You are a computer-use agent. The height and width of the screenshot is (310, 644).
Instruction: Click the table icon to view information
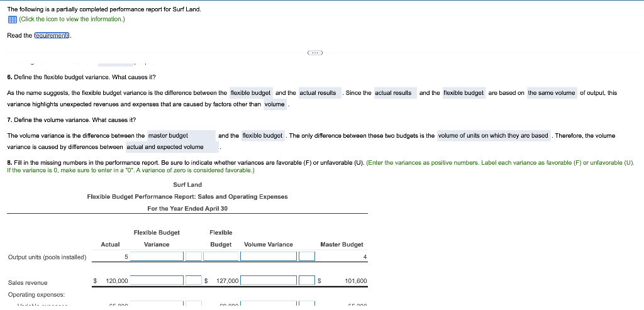pyautogui.click(x=12, y=19)
